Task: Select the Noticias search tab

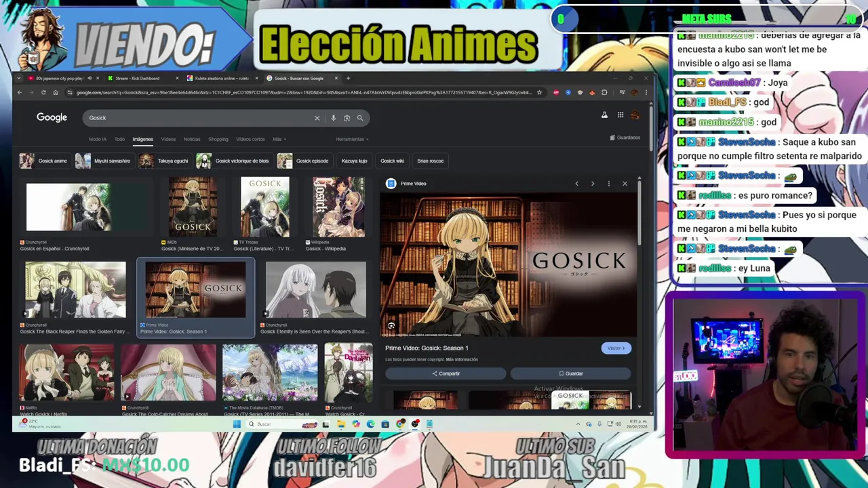Action: (x=192, y=139)
